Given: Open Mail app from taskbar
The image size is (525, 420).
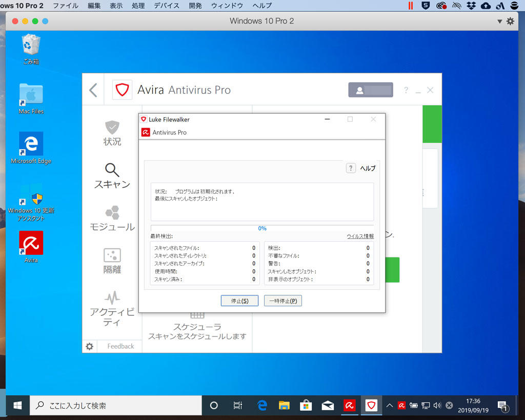Looking at the screenshot, I should click(x=328, y=406).
